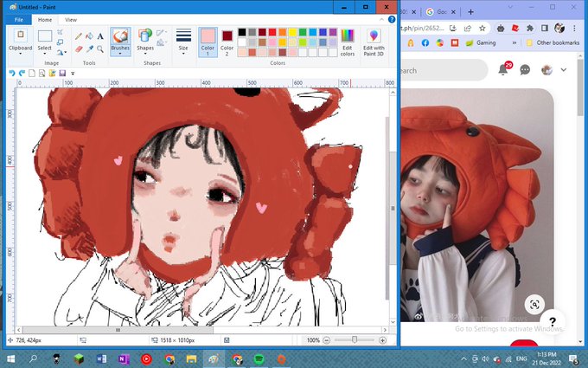The image size is (588, 368).
Task: Open Spotify from the taskbar
Action: click(x=259, y=359)
